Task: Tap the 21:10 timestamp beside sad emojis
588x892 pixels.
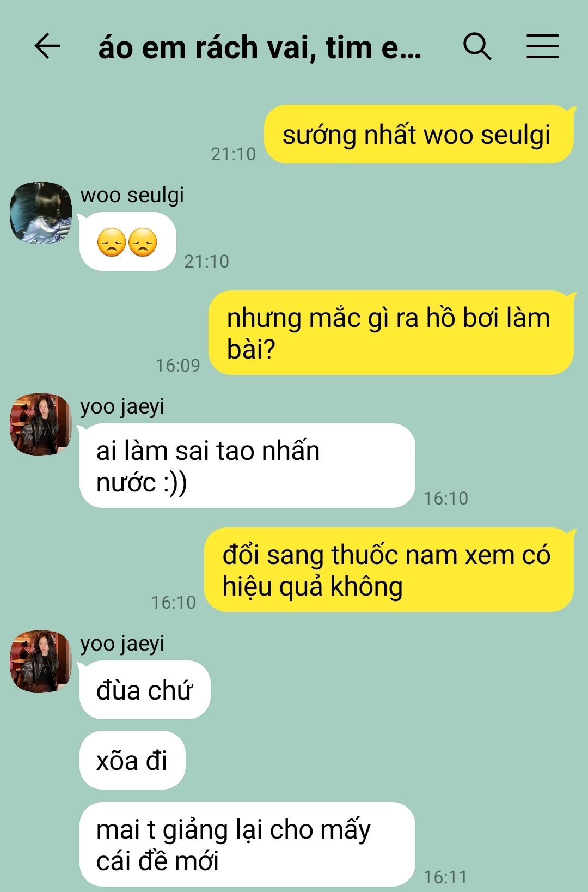Action: point(206,262)
